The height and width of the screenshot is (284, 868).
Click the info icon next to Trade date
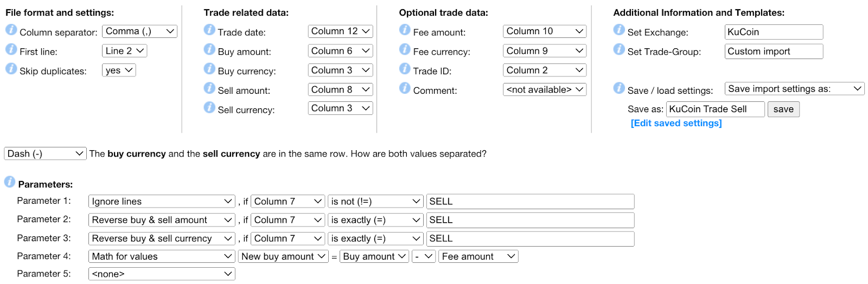click(209, 30)
